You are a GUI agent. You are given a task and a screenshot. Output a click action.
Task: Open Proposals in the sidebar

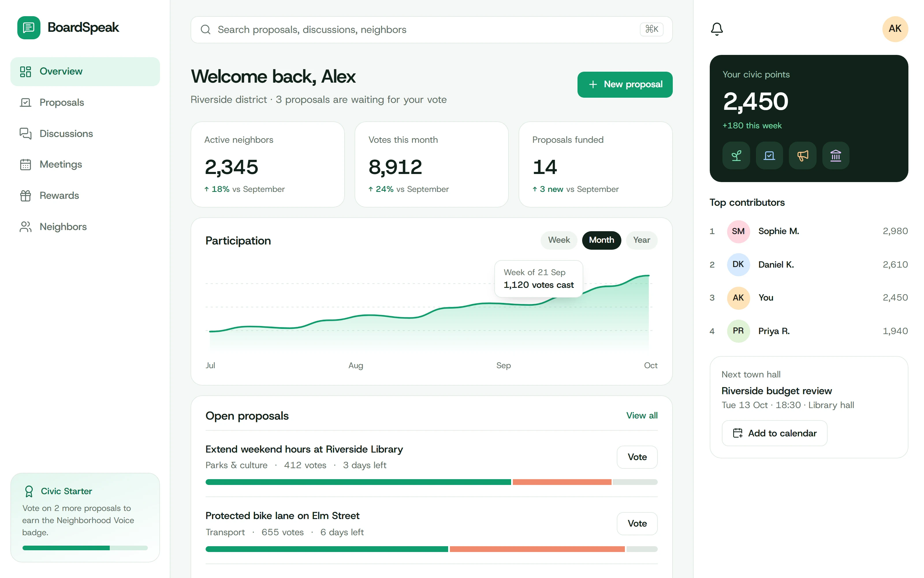click(x=85, y=102)
